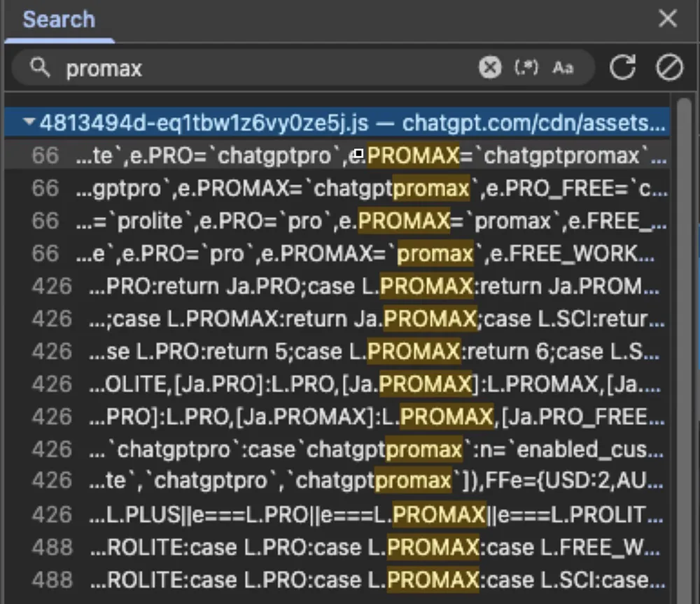Open line 426 result with enabled_cus

pyautogui.click(x=337, y=449)
